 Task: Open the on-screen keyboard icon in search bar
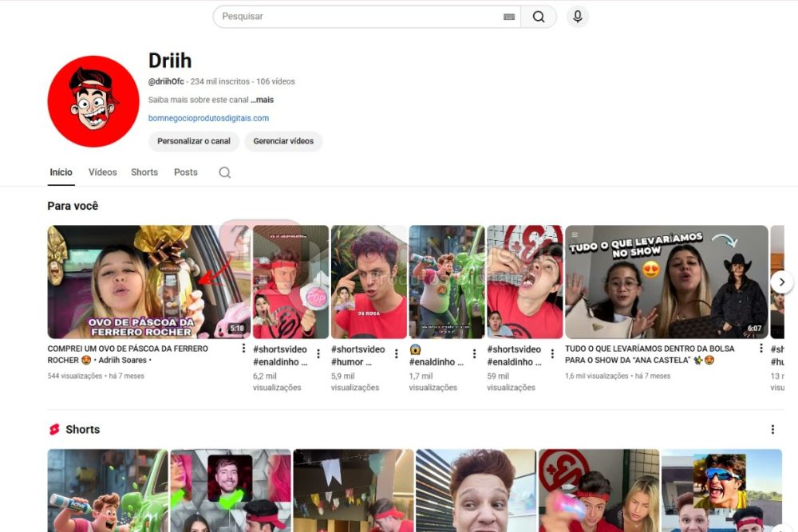point(508,15)
